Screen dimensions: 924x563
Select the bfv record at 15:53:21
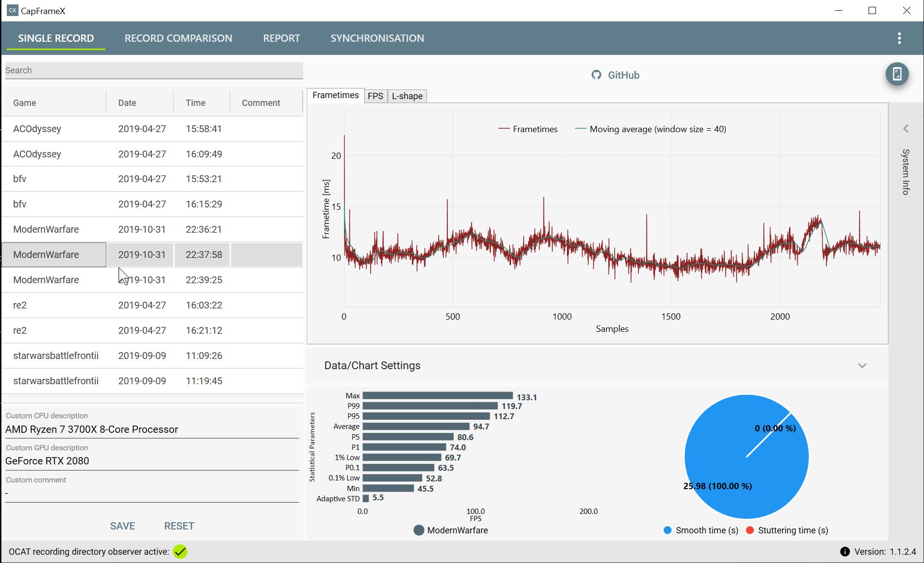pyautogui.click(x=153, y=179)
